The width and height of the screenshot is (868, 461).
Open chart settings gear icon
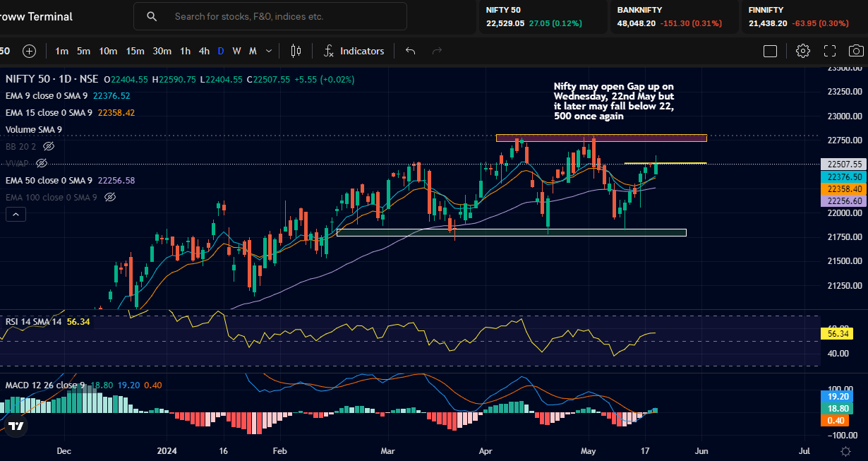[803, 51]
